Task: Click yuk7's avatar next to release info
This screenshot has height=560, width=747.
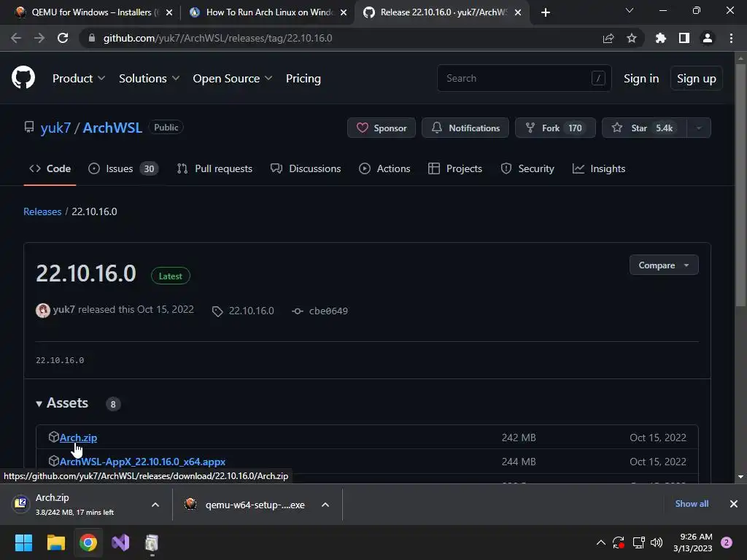Action: pos(43,311)
